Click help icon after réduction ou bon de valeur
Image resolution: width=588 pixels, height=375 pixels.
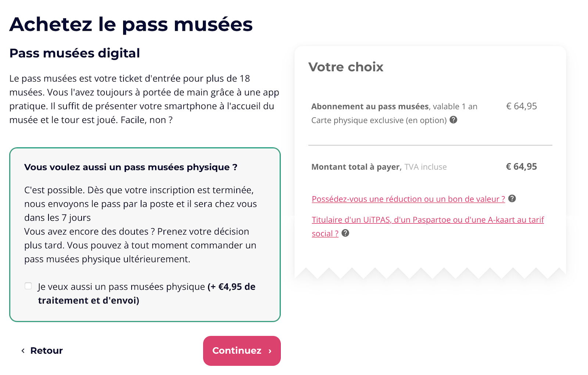(x=512, y=199)
